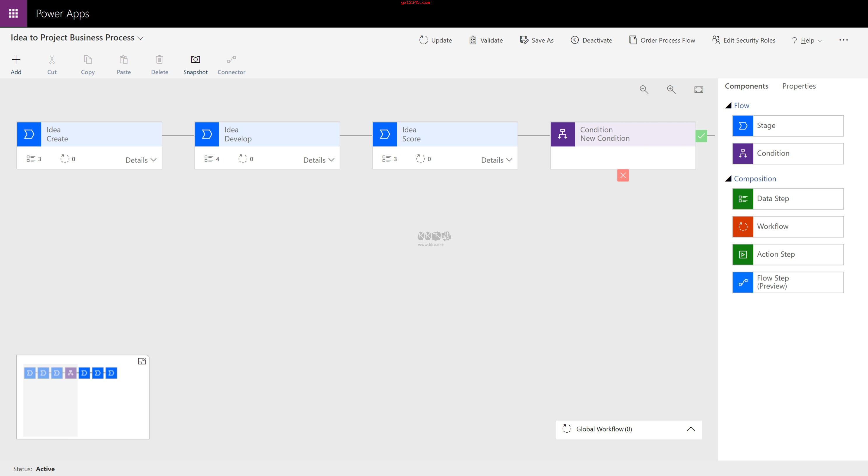This screenshot has height=476, width=868.
Task: Click the Validate button
Action: 486,40
